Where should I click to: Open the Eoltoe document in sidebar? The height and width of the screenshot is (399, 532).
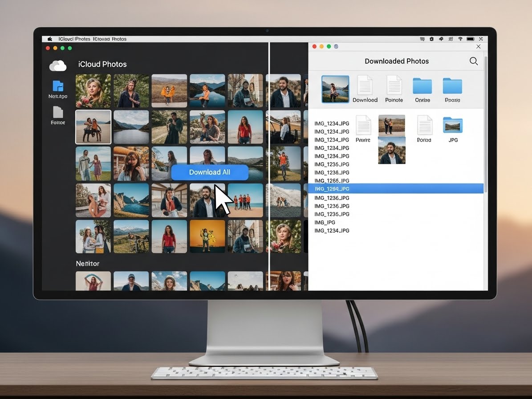tap(58, 112)
